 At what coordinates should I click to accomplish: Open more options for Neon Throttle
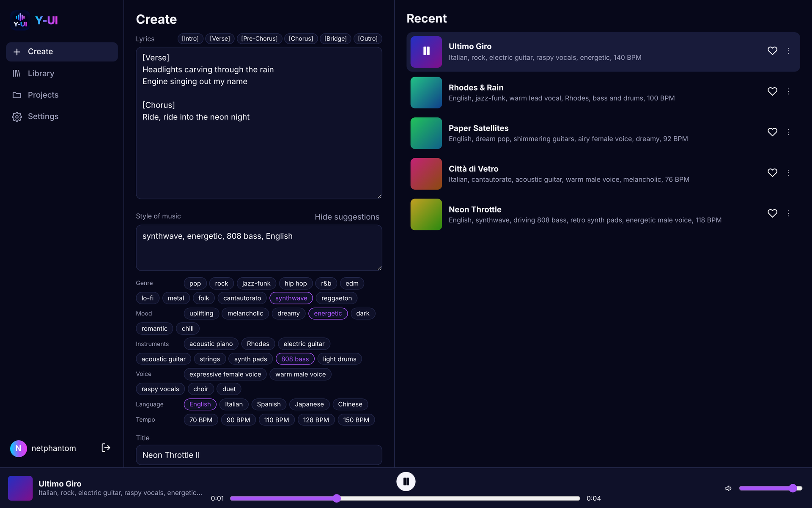tap(788, 213)
